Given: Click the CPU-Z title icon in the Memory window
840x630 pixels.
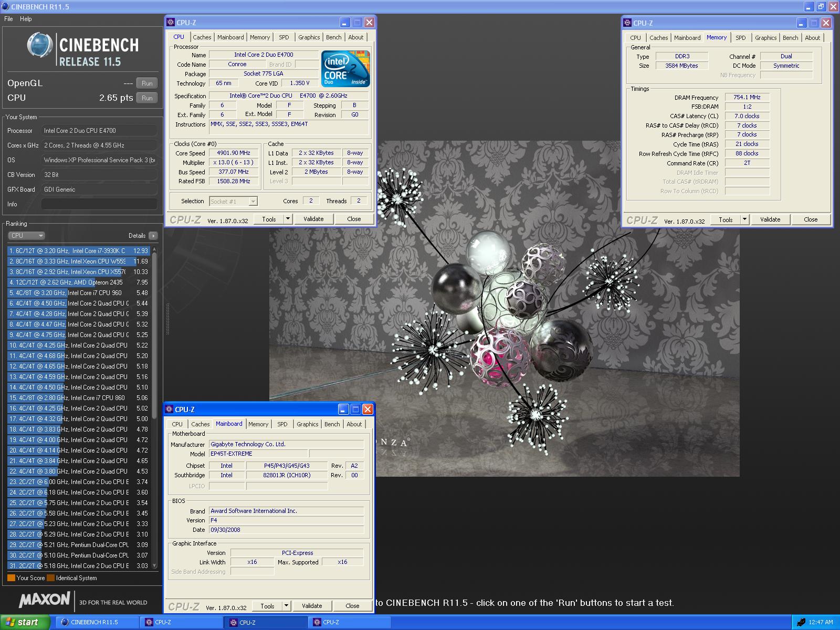Looking at the screenshot, I should (627, 23).
